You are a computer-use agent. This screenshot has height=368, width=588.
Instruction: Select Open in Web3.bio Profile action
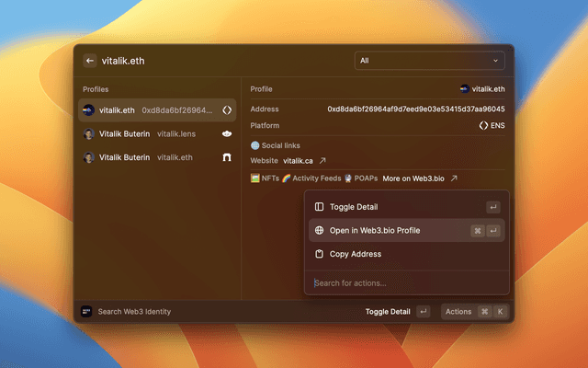(375, 230)
